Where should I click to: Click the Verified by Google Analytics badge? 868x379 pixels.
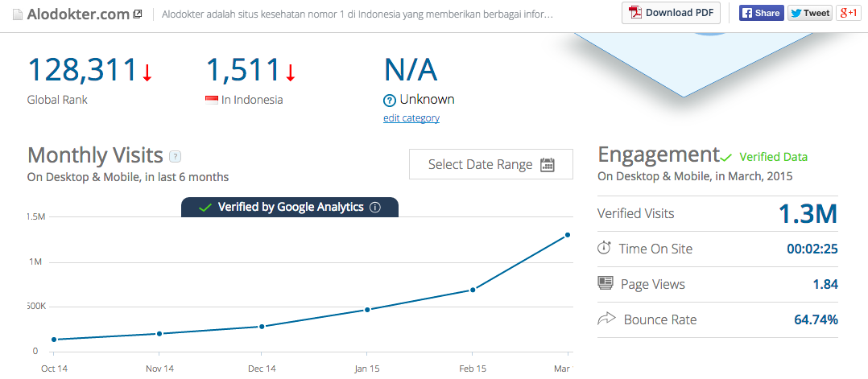coord(290,208)
